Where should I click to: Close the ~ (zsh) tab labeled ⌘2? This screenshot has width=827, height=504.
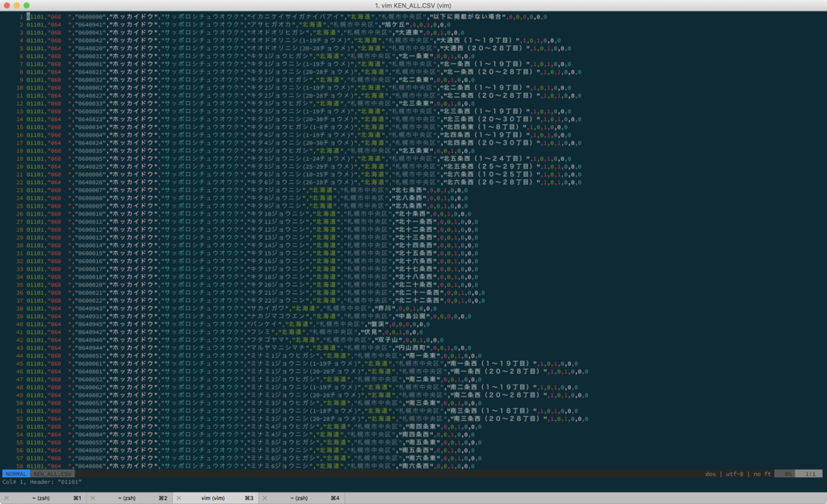[x=92, y=498]
